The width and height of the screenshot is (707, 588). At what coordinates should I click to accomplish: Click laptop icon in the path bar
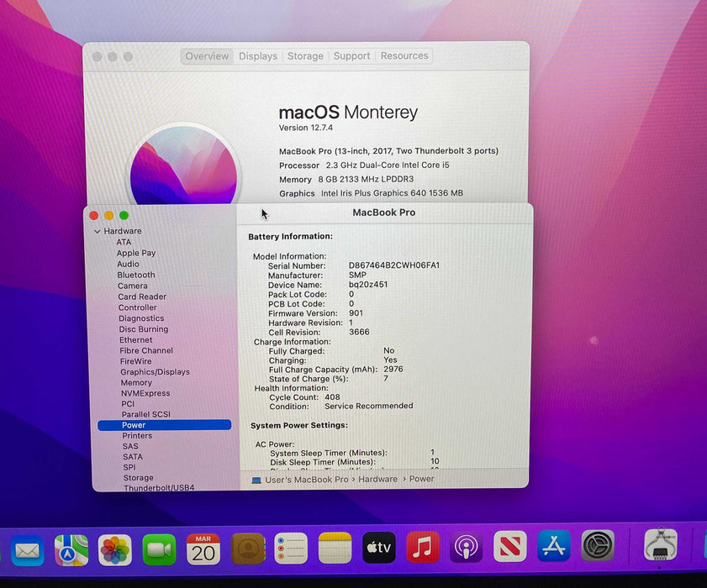click(x=256, y=480)
